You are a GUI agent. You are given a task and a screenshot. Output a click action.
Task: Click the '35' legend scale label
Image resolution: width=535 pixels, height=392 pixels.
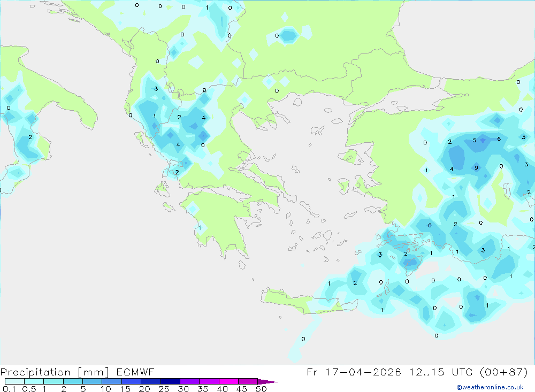203,389
